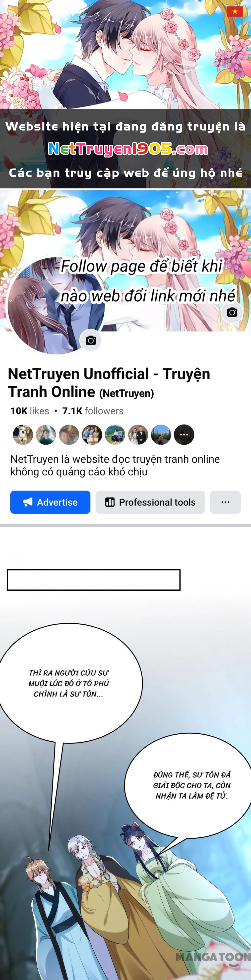Viewport: 251px width, 980px height.
Task: Open the more followers ellipsis avatar
Action: click(184, 434)
